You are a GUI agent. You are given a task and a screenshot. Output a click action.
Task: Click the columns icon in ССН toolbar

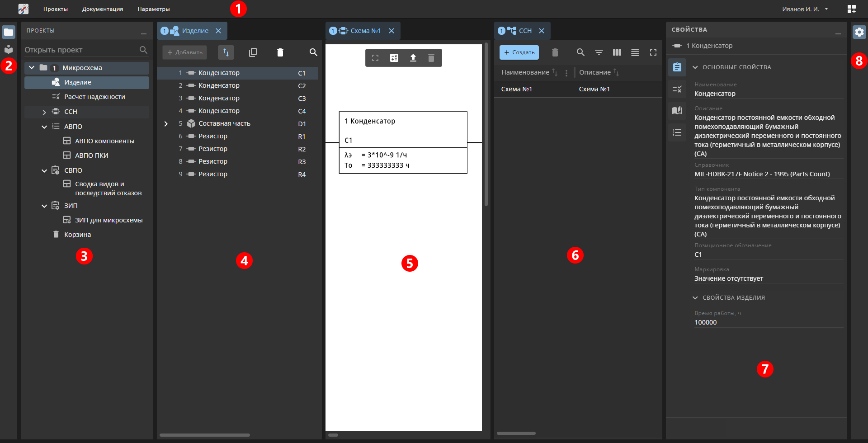point(617,52)
